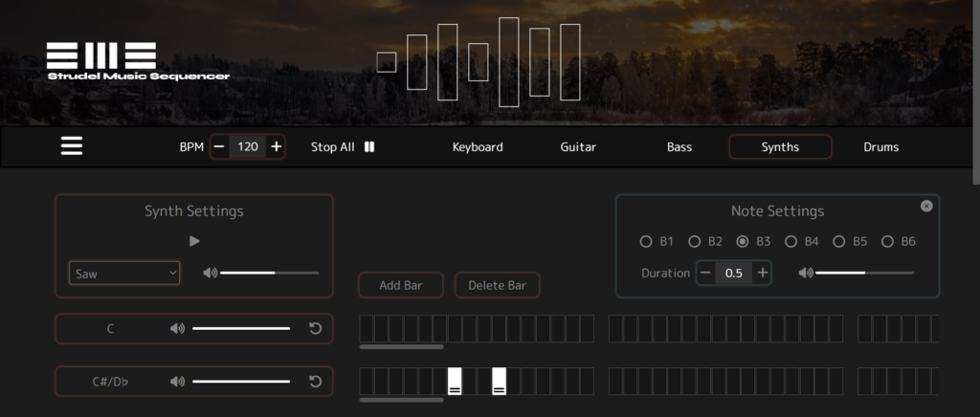980x417 pixels.
Task: Increase BPM with the plus button
Action: coord(276,146)
